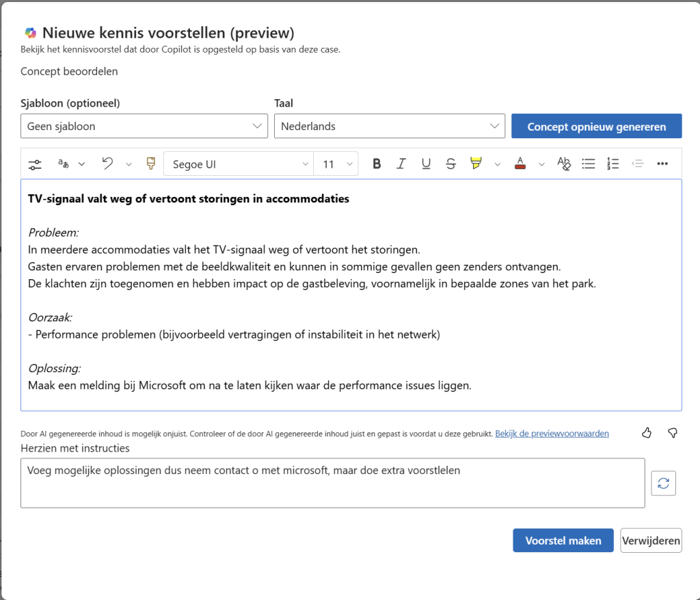This screenshot has height=600, width=700.
Task: Open the font size 11 dropdown
Action: coord(336,164)
